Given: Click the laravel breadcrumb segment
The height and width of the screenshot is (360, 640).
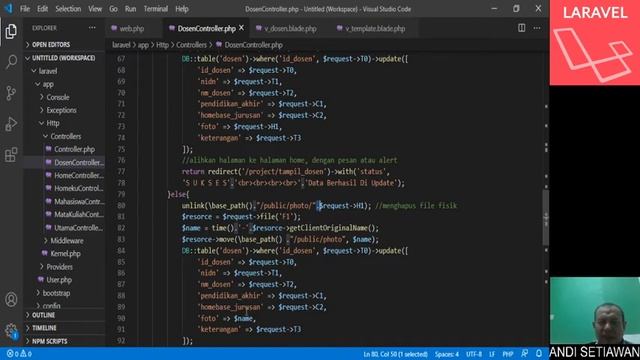Looking at the screenshot, I should coord(121,45).
